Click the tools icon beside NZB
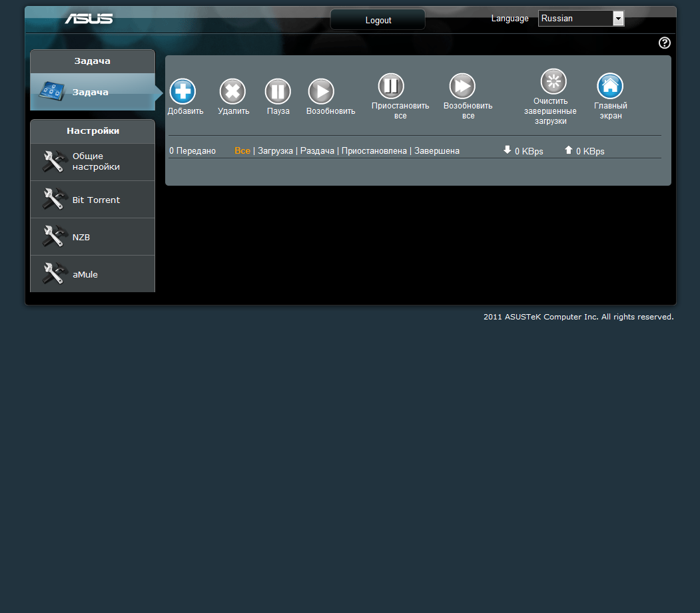The height and width of the screenshot is (613, 700). [x=55, y=236]
